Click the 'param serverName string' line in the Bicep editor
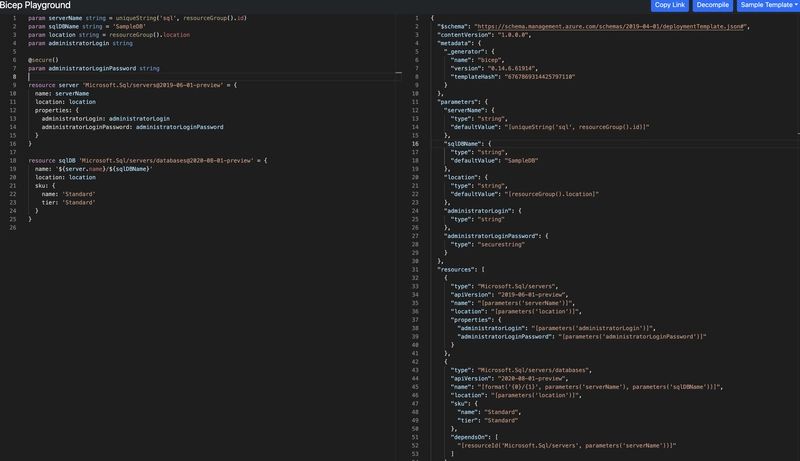Screen dimensions: 800x461 point(137,18)
